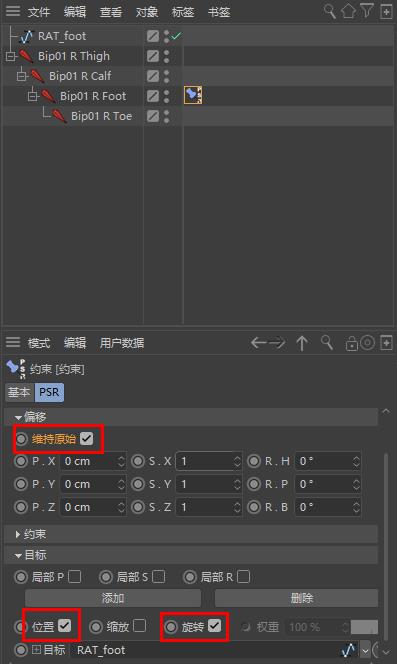Collapse the Bip01 R Calf hierarchy

tap(22, 76)
